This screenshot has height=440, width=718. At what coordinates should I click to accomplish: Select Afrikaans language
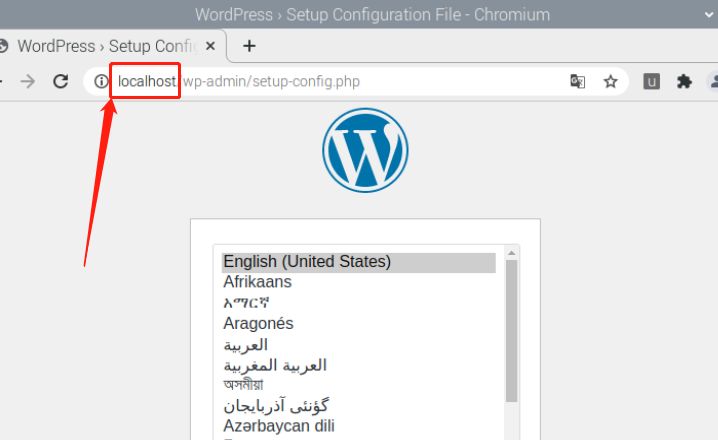[x=359, y=282]
